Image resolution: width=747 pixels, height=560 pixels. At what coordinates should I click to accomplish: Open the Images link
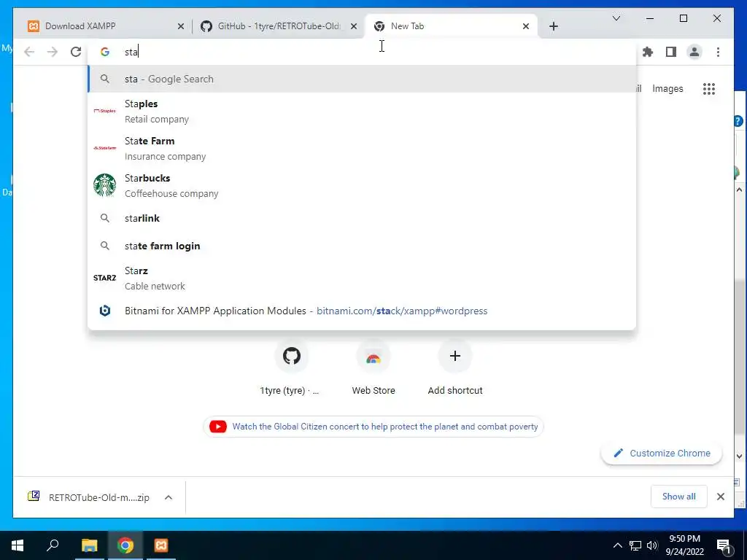[x=667, y=88]
